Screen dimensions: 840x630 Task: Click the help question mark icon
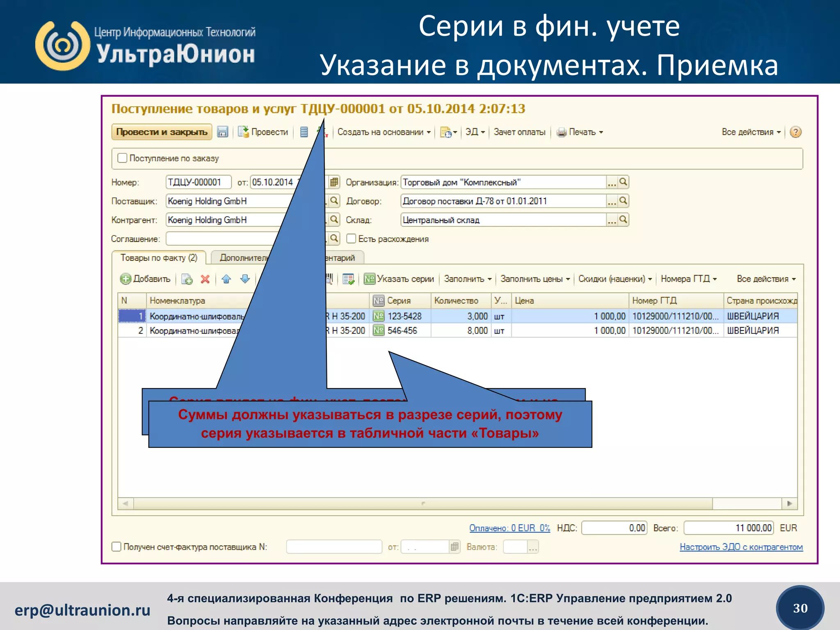pos(795,132)
